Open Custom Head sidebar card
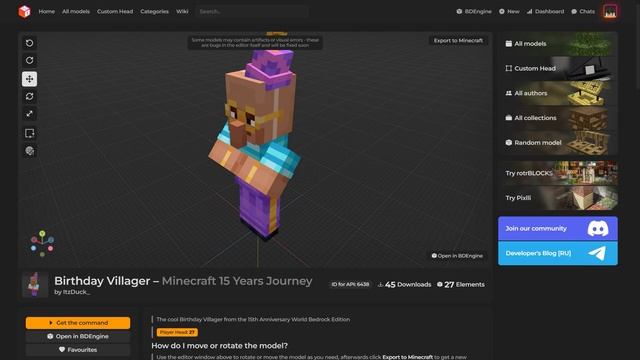640x360 pixels. 558,69
